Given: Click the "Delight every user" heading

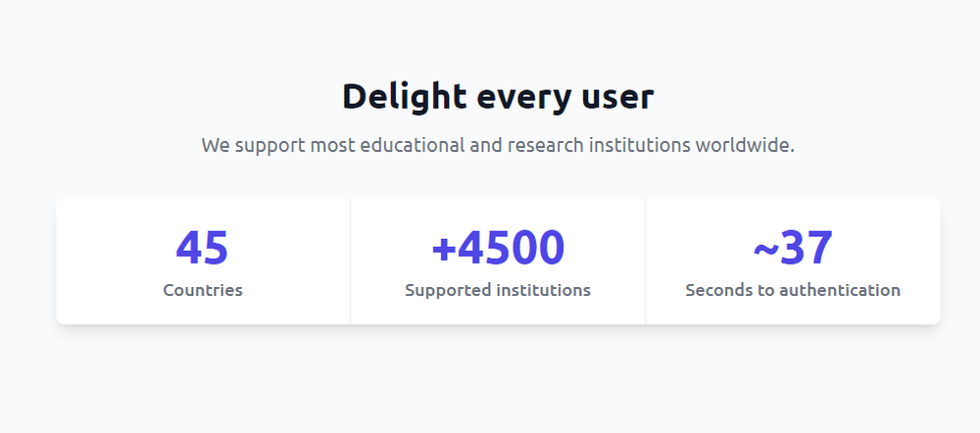Looking at the screenshot, I should pyautogui.click(x=498, y=97).
